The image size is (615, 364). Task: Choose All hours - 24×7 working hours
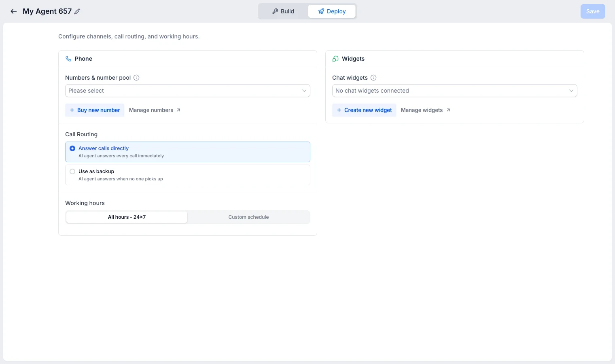[x=127, y=217]
